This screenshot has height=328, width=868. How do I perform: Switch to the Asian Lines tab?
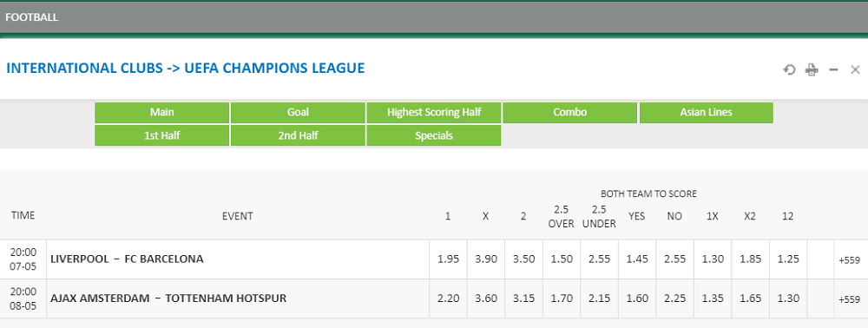707,113
